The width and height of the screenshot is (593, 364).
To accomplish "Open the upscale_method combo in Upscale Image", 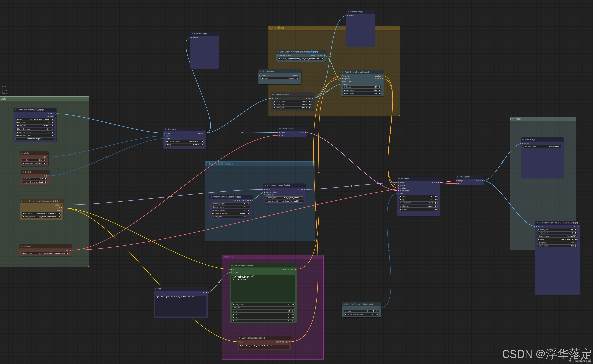I will (185, 141).
